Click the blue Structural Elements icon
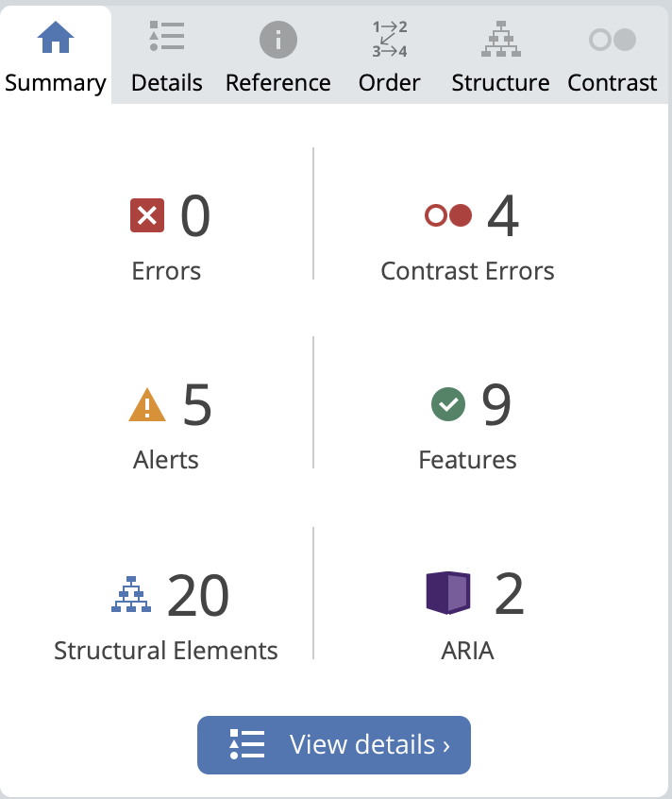Image resolution: width=672 pixels, height=799 pixels. pos(130,595)
